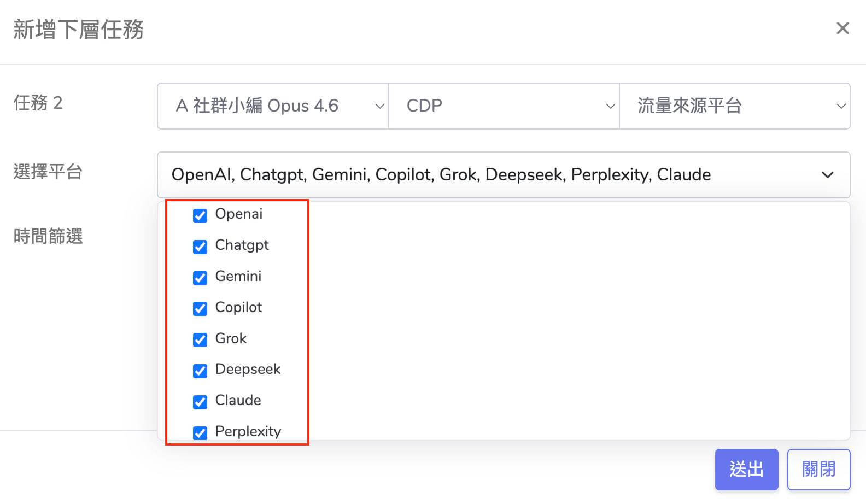
Task: Click the 送出 submit button
Action: [746, 469]
